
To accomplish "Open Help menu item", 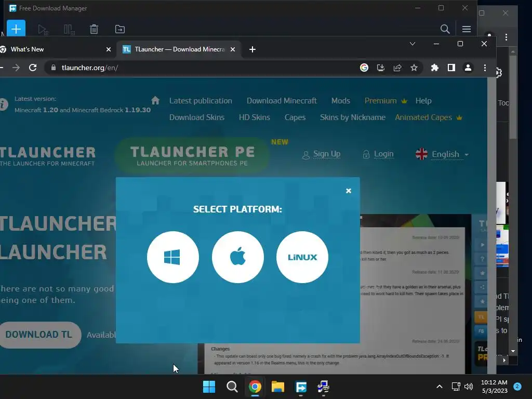I will [423, 101].
